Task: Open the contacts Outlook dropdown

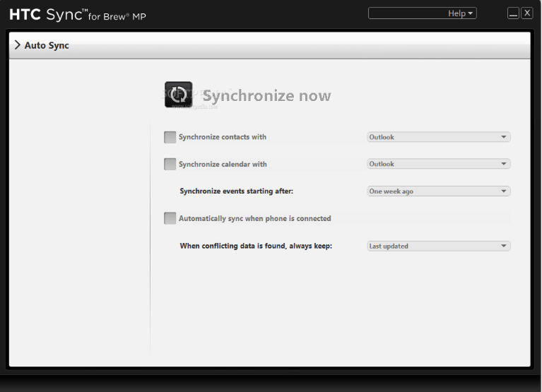Action: (439, 137)
